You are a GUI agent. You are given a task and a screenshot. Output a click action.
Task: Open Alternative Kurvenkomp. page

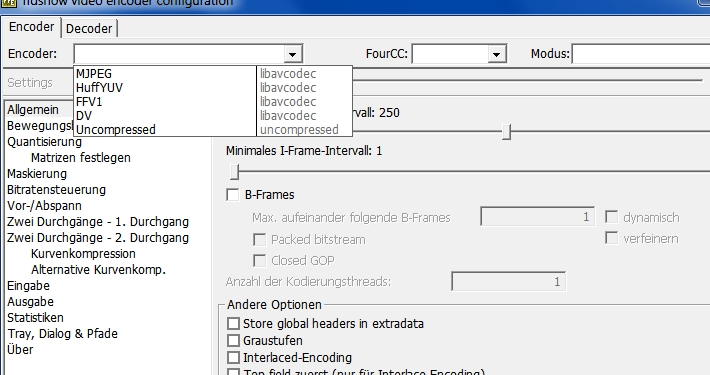(x=98, y=270)
